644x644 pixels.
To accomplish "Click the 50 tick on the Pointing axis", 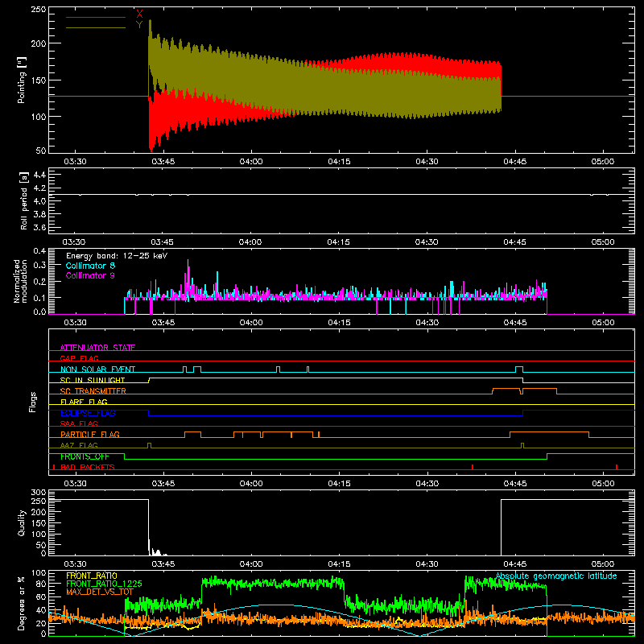I will pos(41,151).
